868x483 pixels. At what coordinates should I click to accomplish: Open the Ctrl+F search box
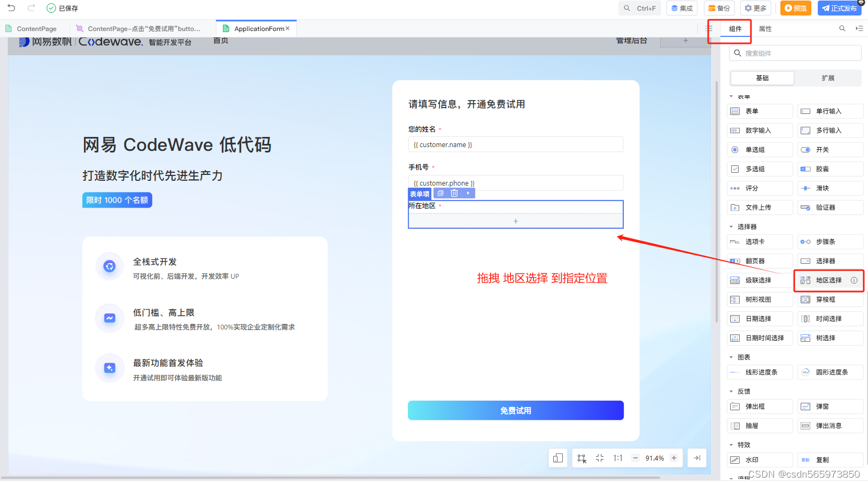[x=640, y=8]
